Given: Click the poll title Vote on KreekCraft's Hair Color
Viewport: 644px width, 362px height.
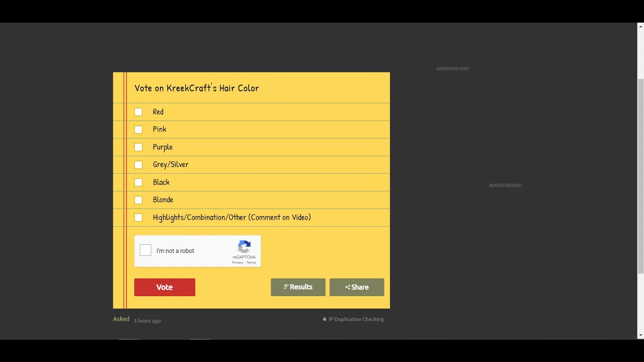Looking at the screenshot, I should coord(197,88).
